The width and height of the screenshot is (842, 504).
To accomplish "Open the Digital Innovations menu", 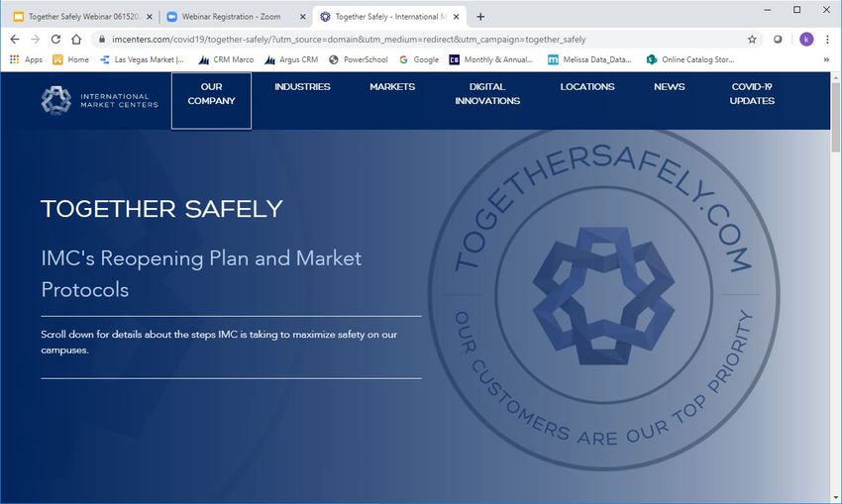I will coord(487,93).
